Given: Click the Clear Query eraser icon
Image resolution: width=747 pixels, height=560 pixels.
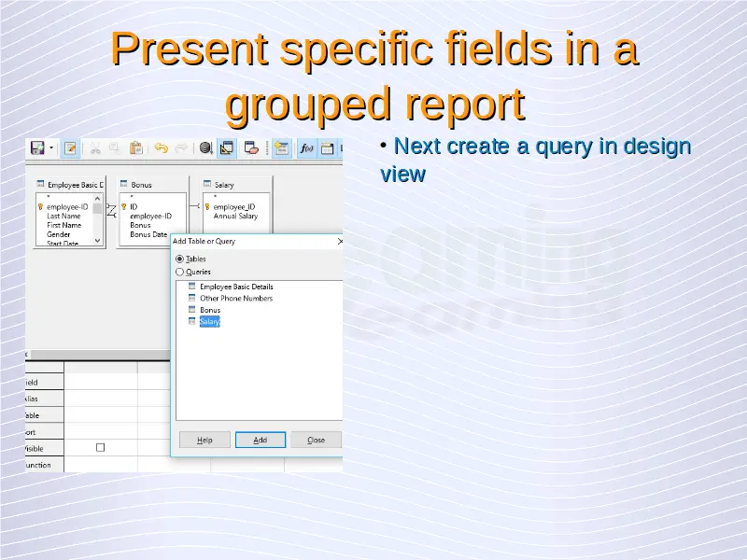Looking at the screenshot, I should tap(251, 148).
